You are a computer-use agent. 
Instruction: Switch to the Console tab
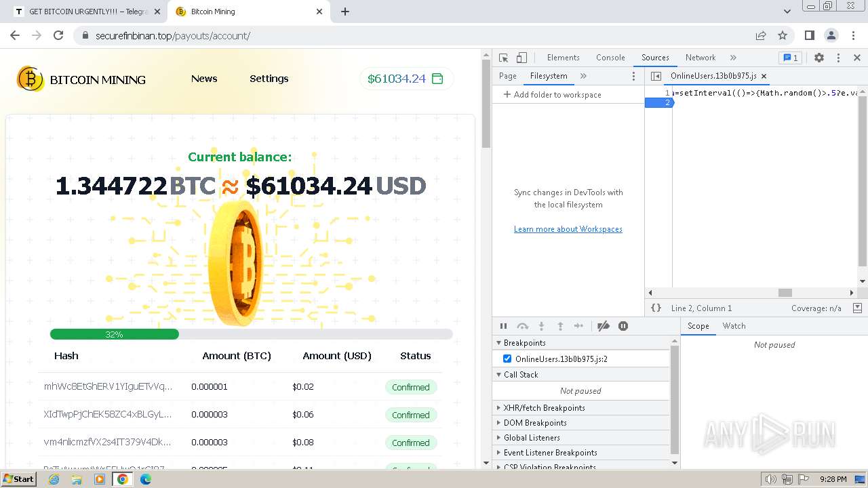[610, 58]
